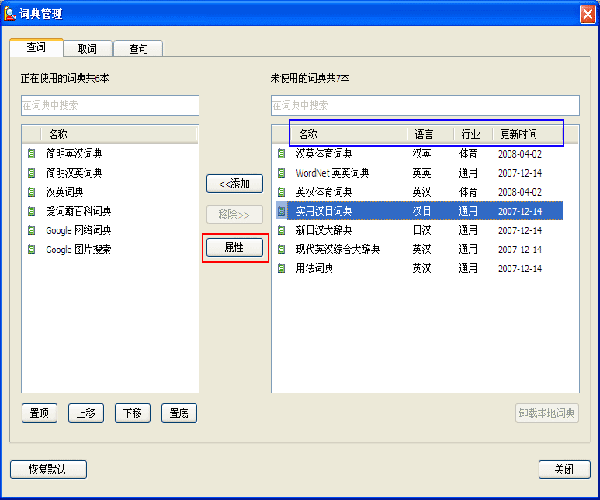
Task: Select 新日汉大辞典 in the unused list
Action: pyautogui.click(x=324, y=230)
